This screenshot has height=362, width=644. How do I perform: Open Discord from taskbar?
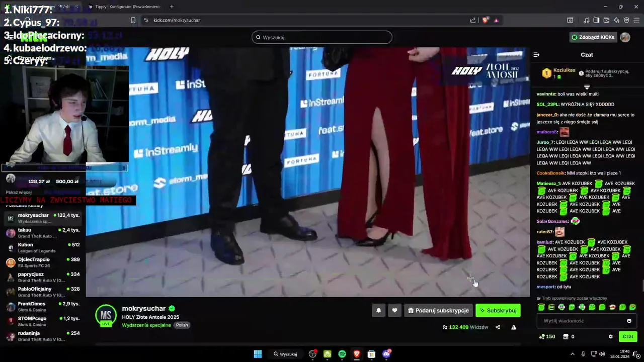pos(386,354)
